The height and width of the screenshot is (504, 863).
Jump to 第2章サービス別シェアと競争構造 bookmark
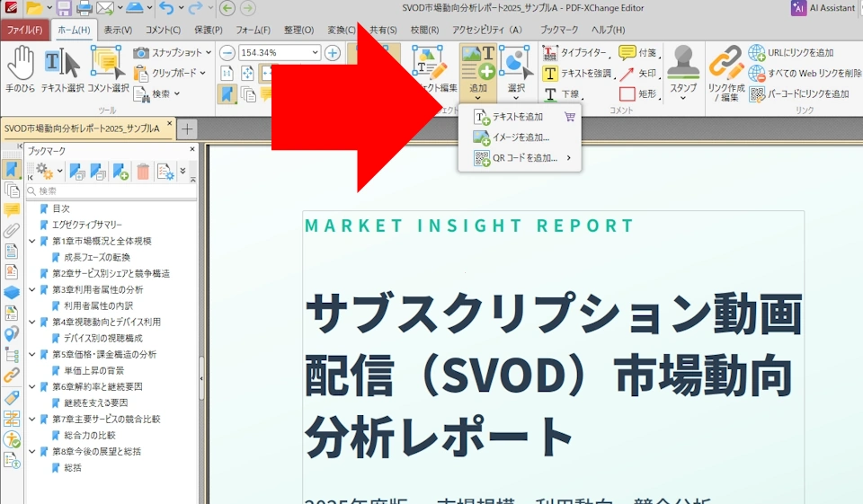(111, 273)
